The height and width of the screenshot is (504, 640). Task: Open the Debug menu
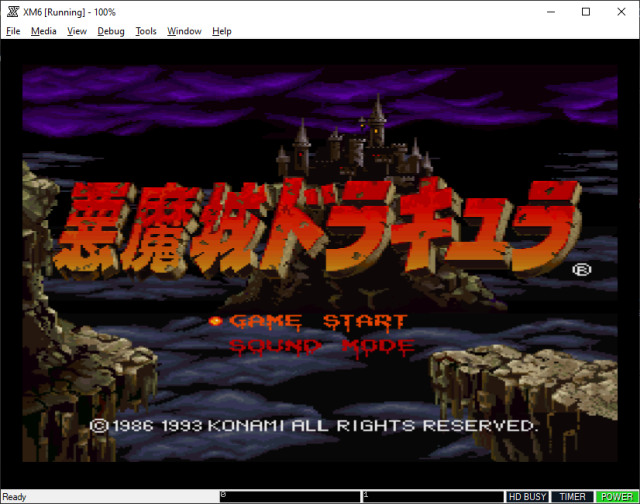(111, 31)
